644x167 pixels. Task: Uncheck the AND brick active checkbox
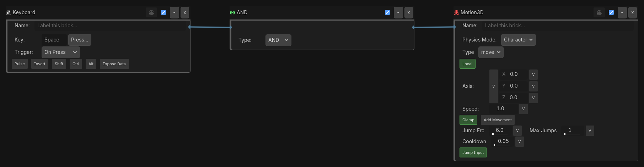[387, 12]
